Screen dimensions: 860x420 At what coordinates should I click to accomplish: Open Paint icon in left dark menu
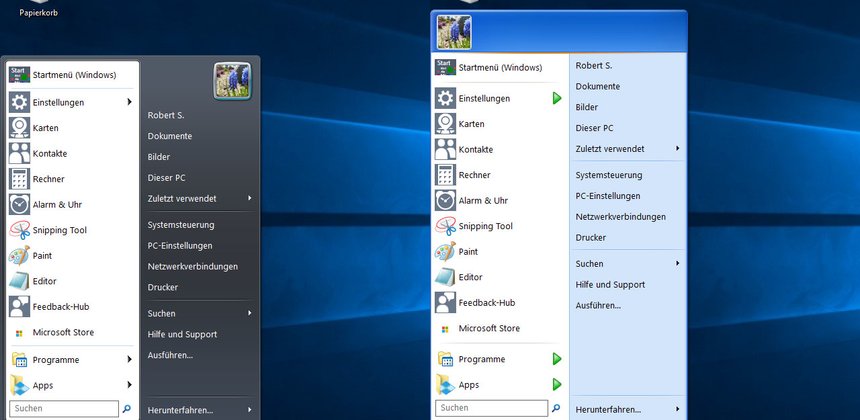[19, 256]
